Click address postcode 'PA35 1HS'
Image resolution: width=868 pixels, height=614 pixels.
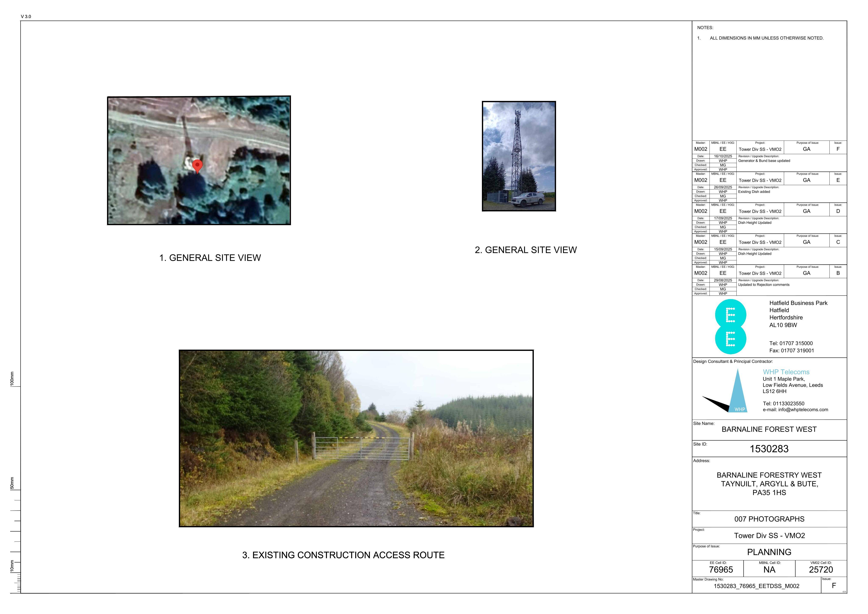(x=769, y=493)
